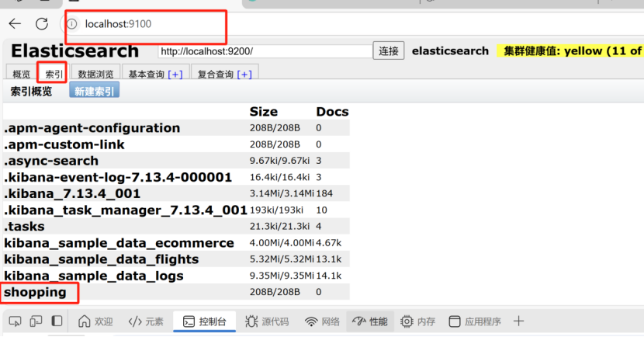Select the .apm-agent-configuration index row
Viewport: 644px width, 337px height.
click(176, 128)
